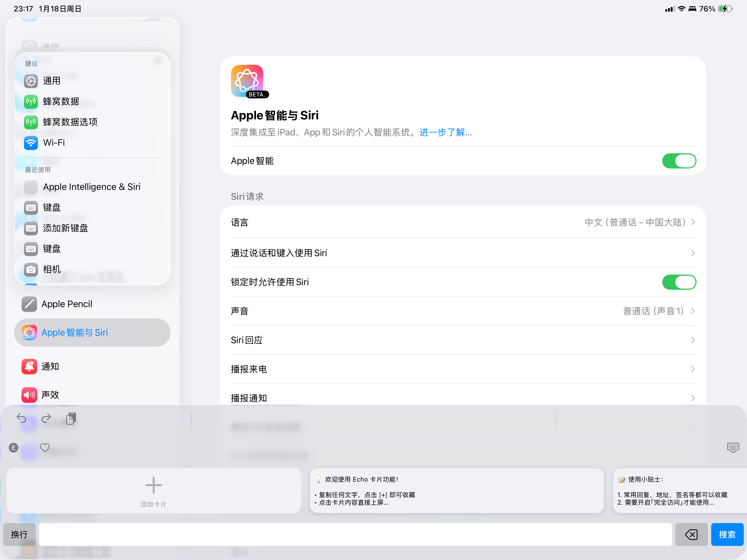This screenshot has height=560, width=747.
Task: Tap the 欢迎使用 Echo 卡片功能 card
Action: pos(457,491)
